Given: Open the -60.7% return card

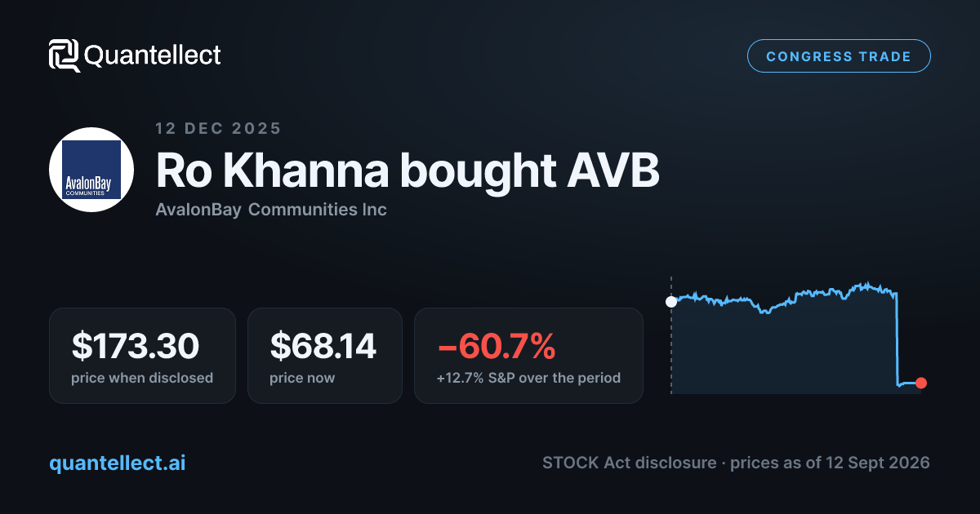Looking at the screenshot, I should coord(528,356).
